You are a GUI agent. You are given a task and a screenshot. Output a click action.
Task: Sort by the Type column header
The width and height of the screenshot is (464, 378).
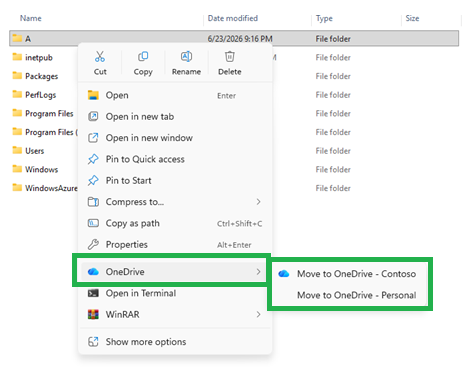[324, 19]
